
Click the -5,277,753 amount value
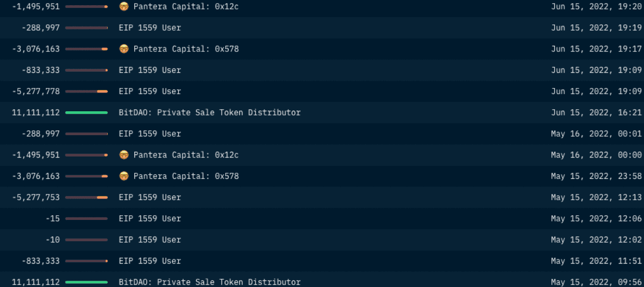tap(36, 198)
